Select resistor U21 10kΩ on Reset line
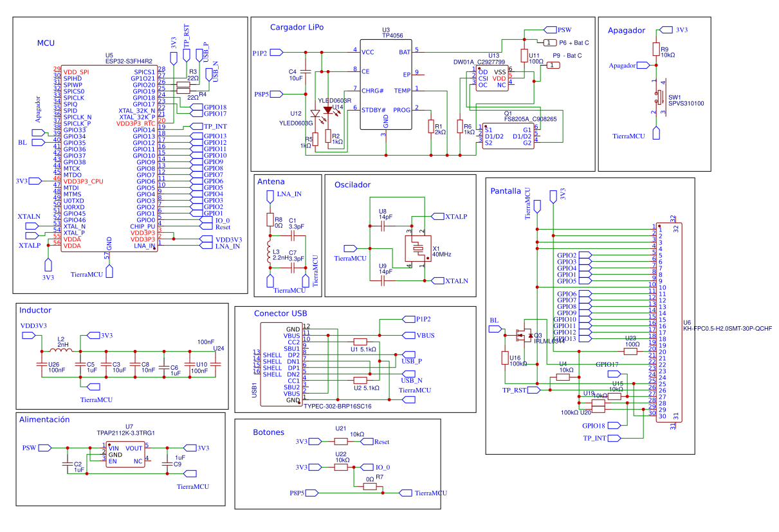 (341, 441)
